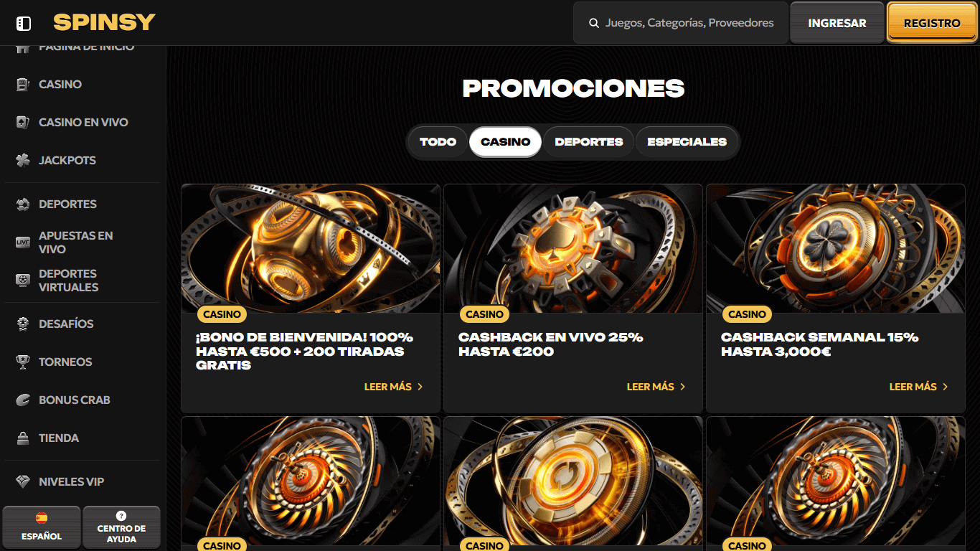The height and width of the screenshot is (551, 980).
Task: Switch to the Deportes promotions tab
Action: [588, 142]
